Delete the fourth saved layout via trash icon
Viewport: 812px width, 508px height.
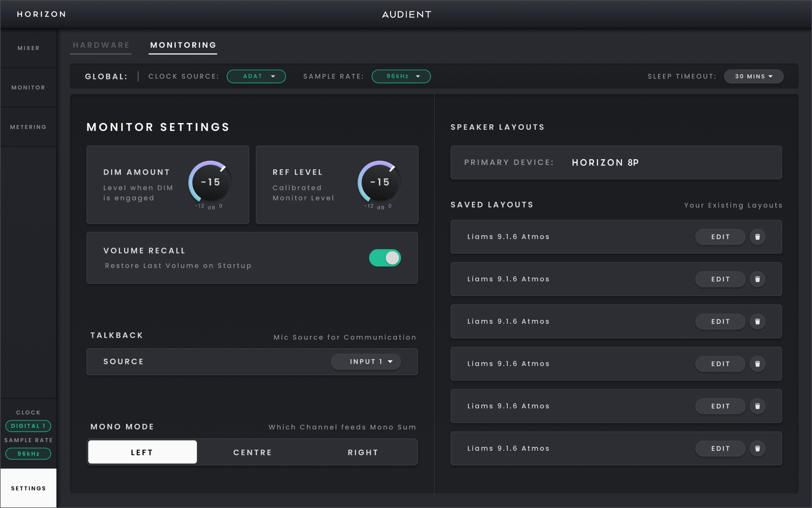757,364
